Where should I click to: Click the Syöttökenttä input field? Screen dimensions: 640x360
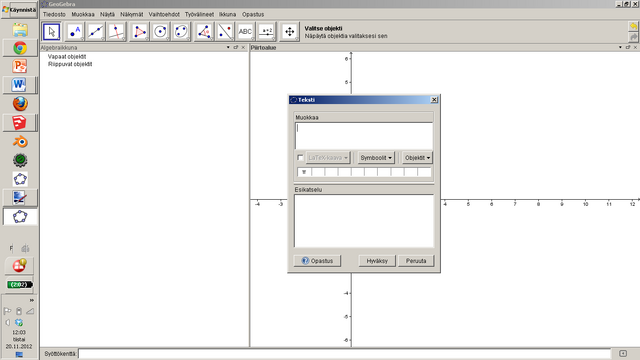[344, 353]
